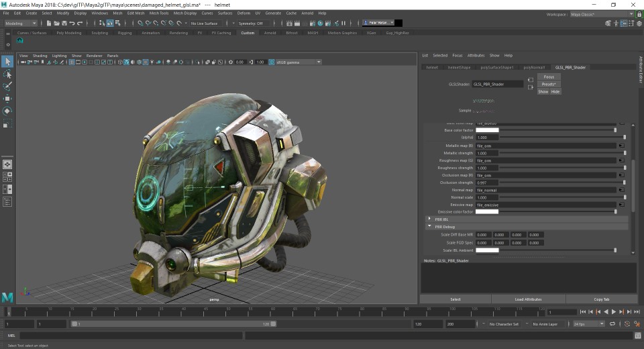Click the Base color factor swatch

[487, 130]
